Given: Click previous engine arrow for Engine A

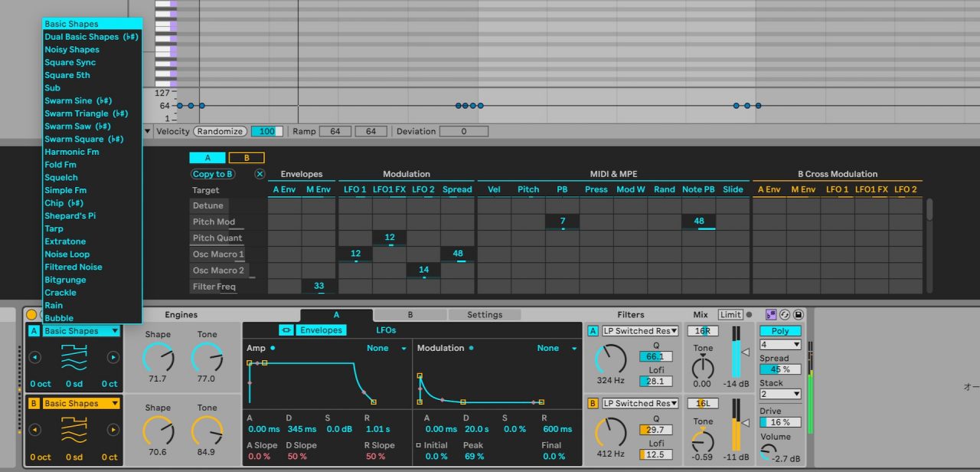Looking at the screenshot, I should click(x=34, y=357).
